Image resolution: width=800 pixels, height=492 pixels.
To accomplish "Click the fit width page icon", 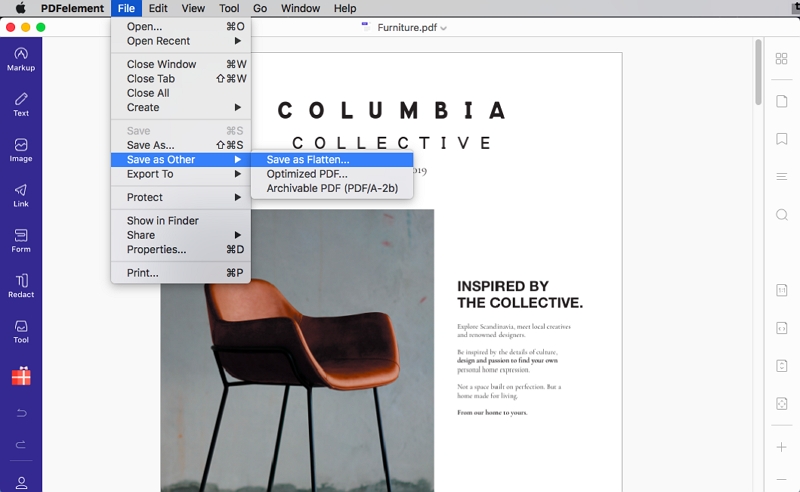I will tap(781, 328).
